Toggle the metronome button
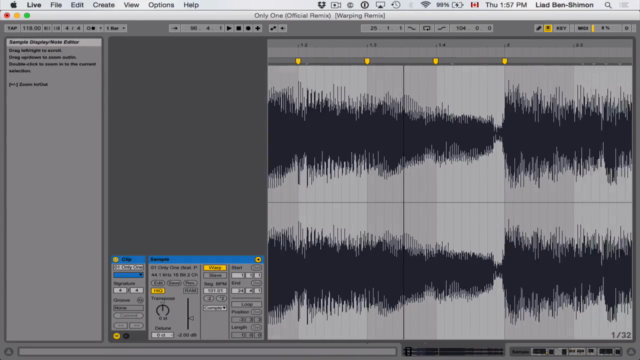The height and width of the screenshot is (360, 640). click(x=91, y=28)
